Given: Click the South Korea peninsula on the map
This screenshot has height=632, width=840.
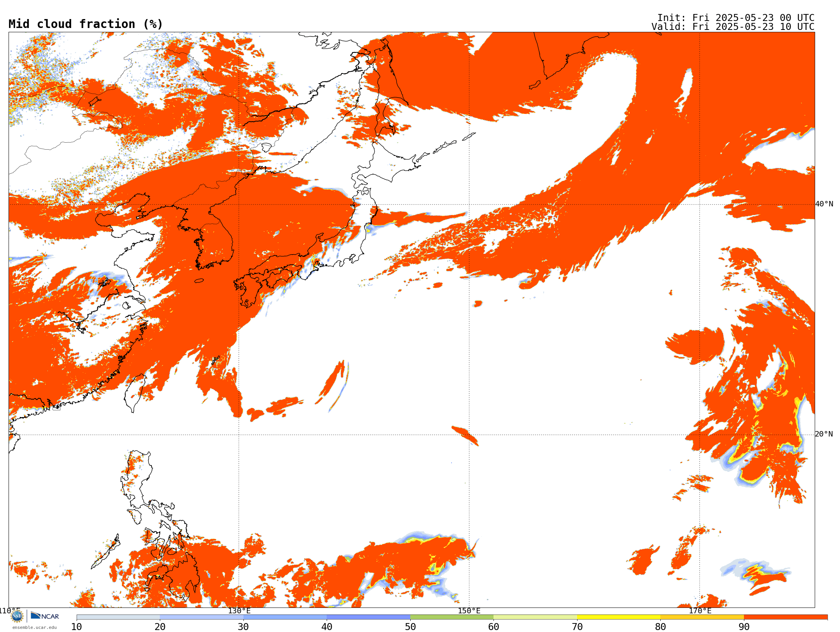Looking at the screenshot, I should pos(216,245).
